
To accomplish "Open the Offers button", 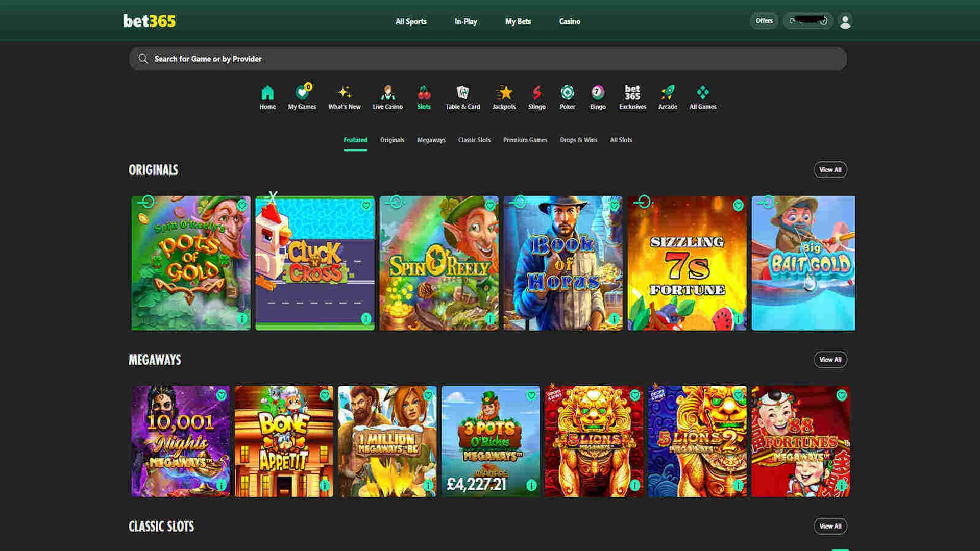I will (x=764, y=21).
